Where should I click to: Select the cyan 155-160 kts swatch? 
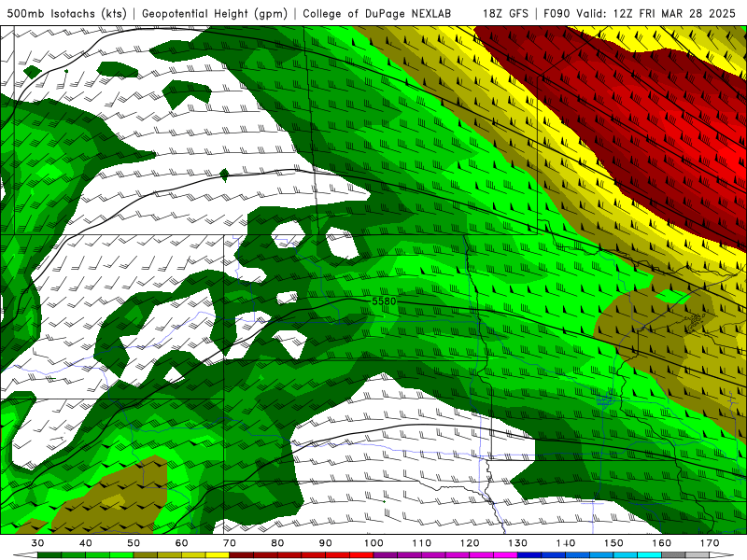(x=650, y=555)
